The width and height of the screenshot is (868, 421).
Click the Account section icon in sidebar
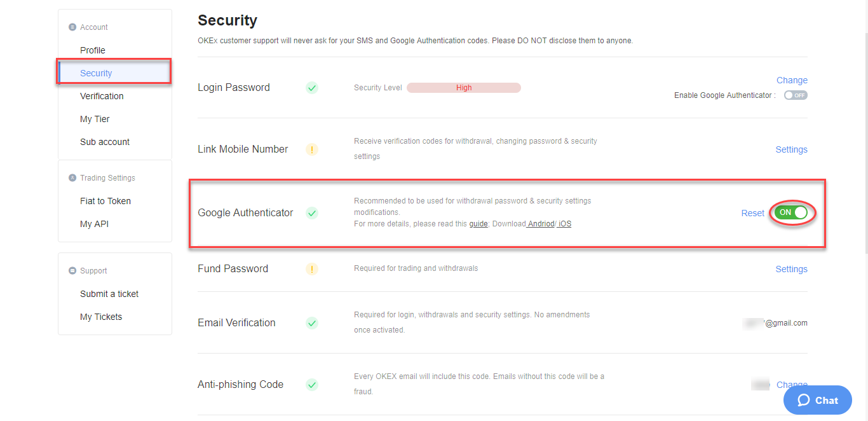72,27
